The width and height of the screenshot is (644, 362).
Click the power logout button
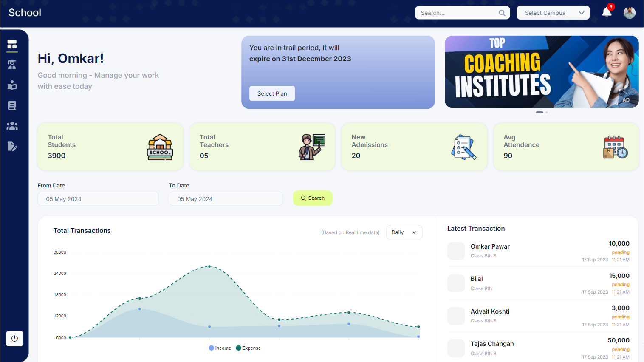pyautogui.click(x=14, y=339)
